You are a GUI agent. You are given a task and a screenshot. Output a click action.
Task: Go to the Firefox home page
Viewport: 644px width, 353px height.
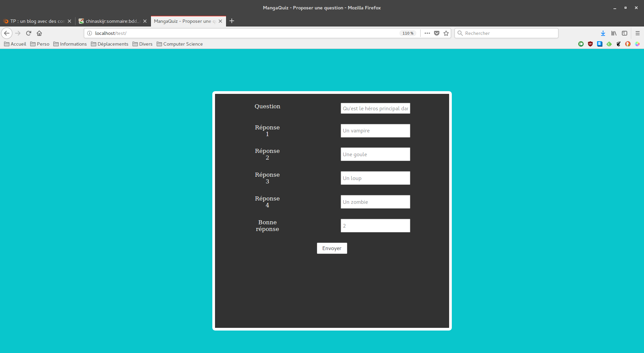pyautogui.click(x=39, y=33)
